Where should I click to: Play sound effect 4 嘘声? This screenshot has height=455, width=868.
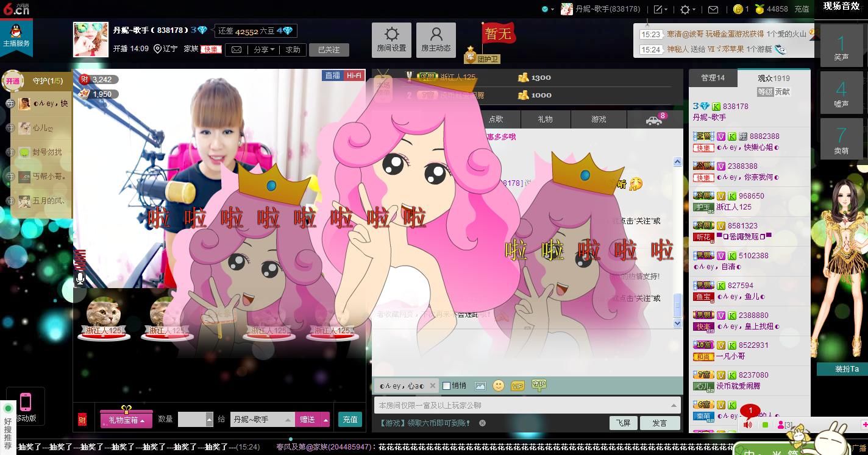coord(841,93)
